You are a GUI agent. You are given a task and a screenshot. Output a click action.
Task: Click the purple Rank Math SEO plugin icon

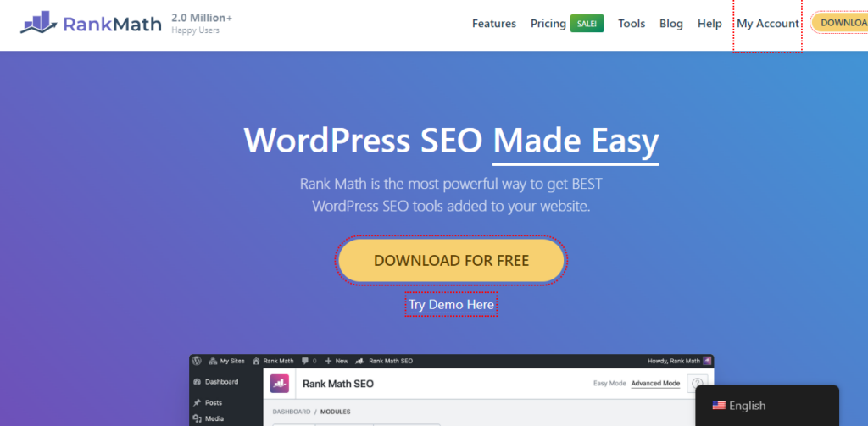[280, 384]
